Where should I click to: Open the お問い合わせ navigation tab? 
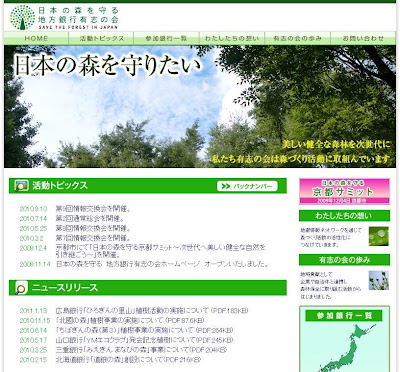(363, 38)
